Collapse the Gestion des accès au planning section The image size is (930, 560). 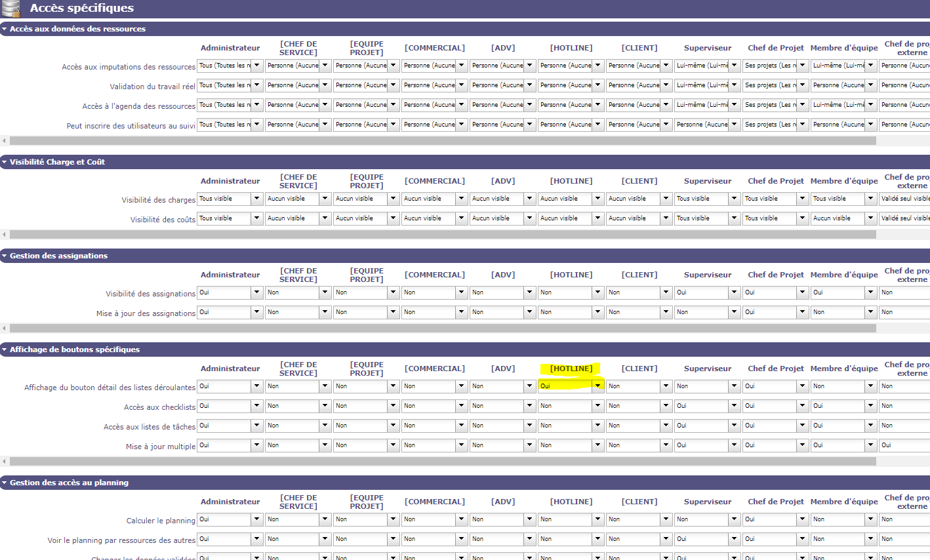pyautogui.click(x=5, y=483)
